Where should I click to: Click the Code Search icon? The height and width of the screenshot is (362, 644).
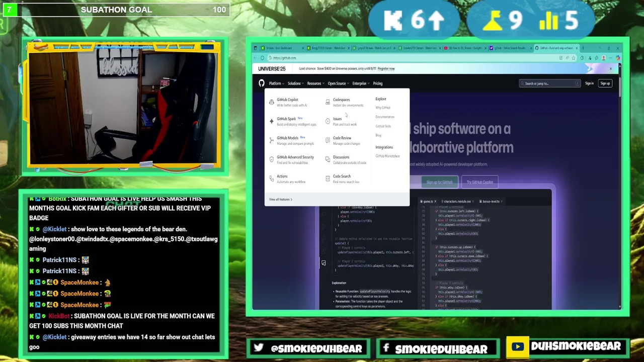328,178
